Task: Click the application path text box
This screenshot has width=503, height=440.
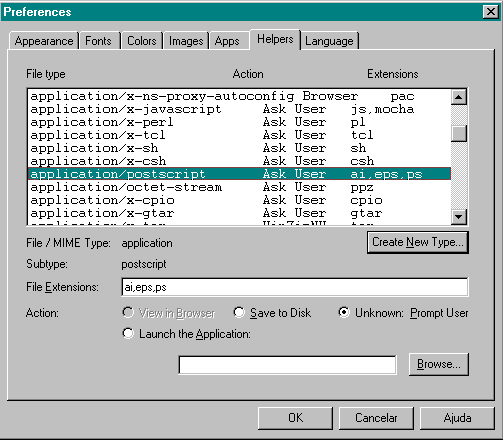Action: click(287, 365)
